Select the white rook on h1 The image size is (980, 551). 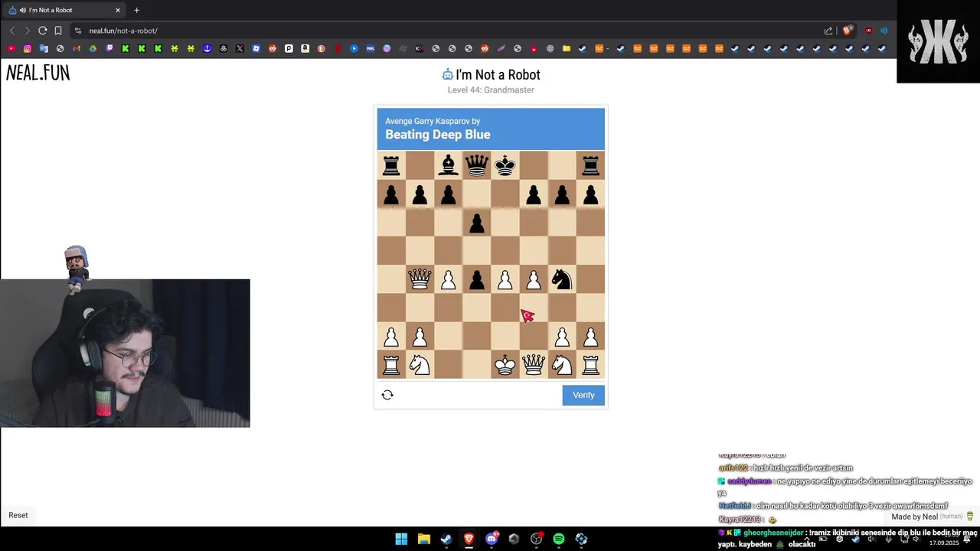click(x=590, y=365)
